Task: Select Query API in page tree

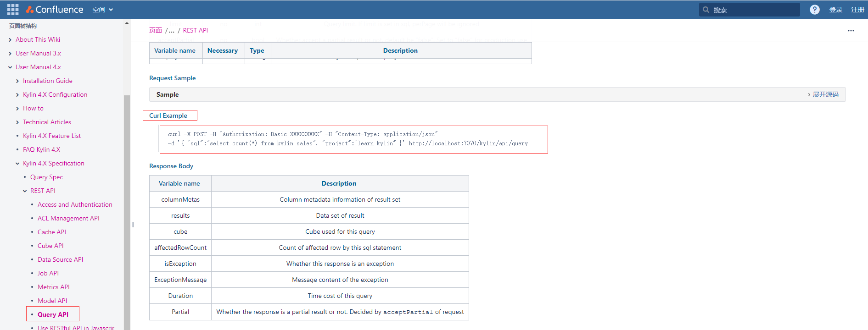Action: 53,315
